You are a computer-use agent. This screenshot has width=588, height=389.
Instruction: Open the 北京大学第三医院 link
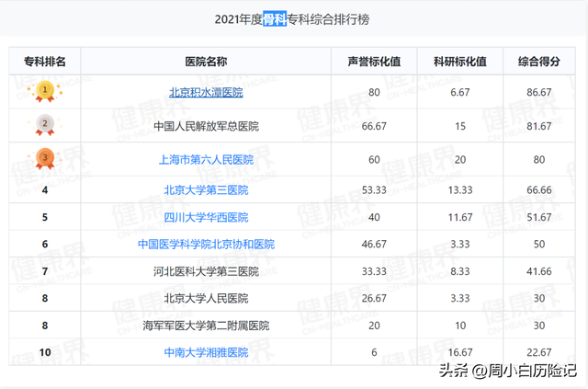(206, 190)
